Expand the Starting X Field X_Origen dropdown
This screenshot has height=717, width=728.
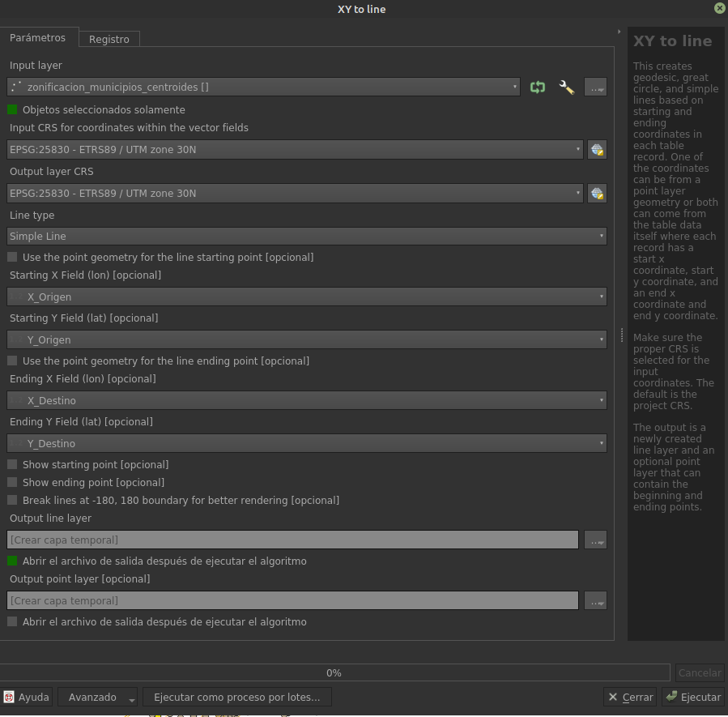pyautogui.click(x=307, y=297)
